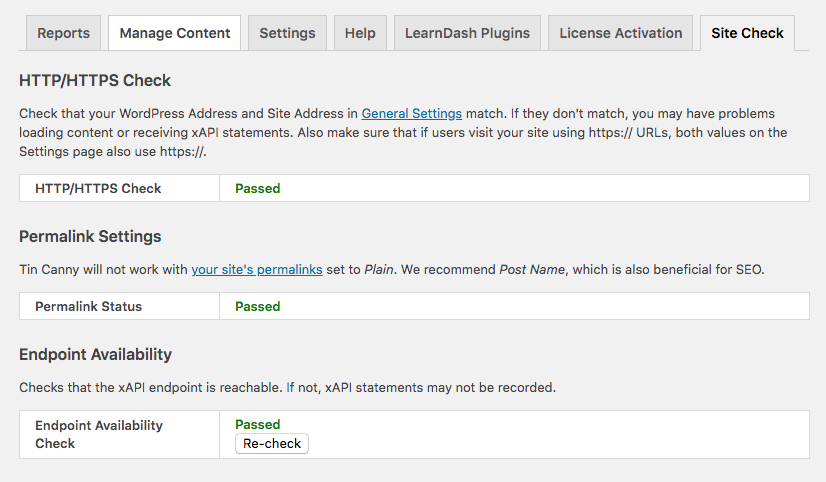Go to the Settings tab
826x482 pixels.
point(287,33)
